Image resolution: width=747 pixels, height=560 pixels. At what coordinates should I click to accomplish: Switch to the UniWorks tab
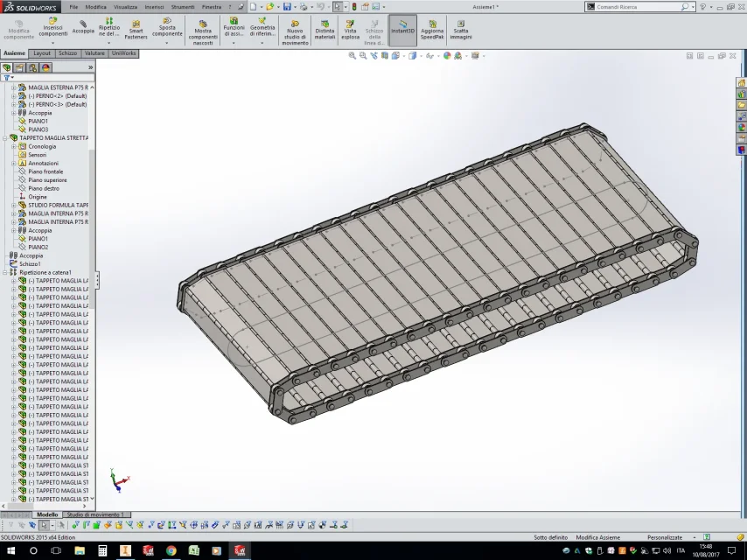tap(124, 53)
